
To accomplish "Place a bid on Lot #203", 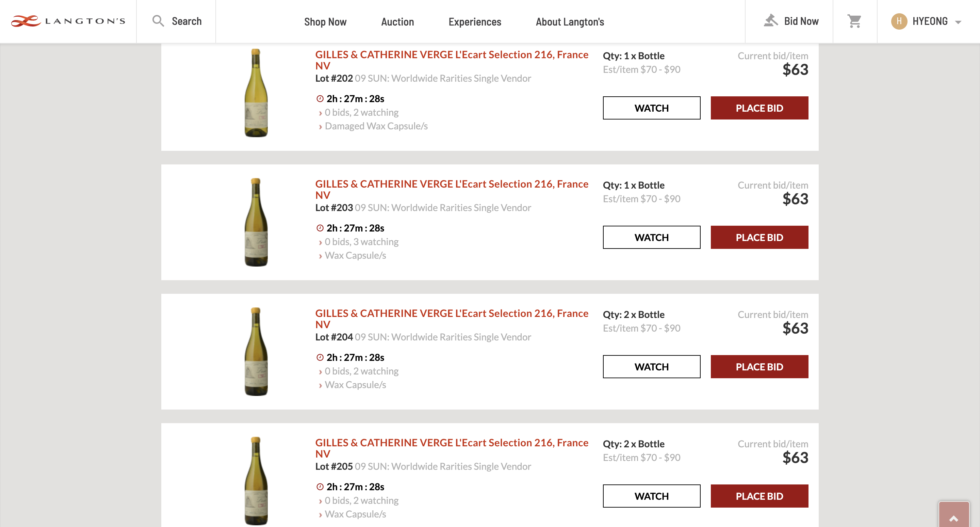I will (x=759, y=237).
